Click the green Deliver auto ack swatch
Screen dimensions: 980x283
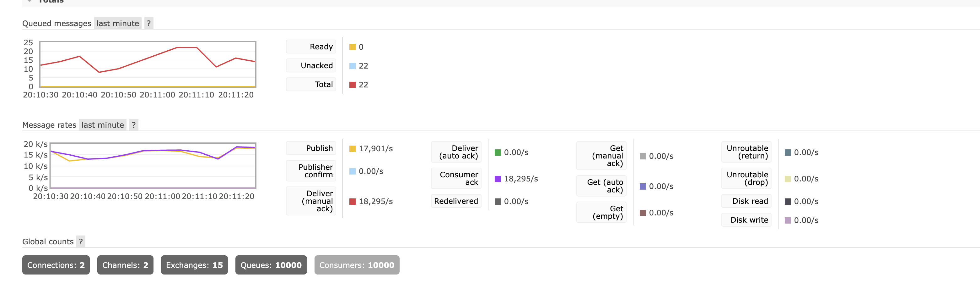[x=498, y=153]
